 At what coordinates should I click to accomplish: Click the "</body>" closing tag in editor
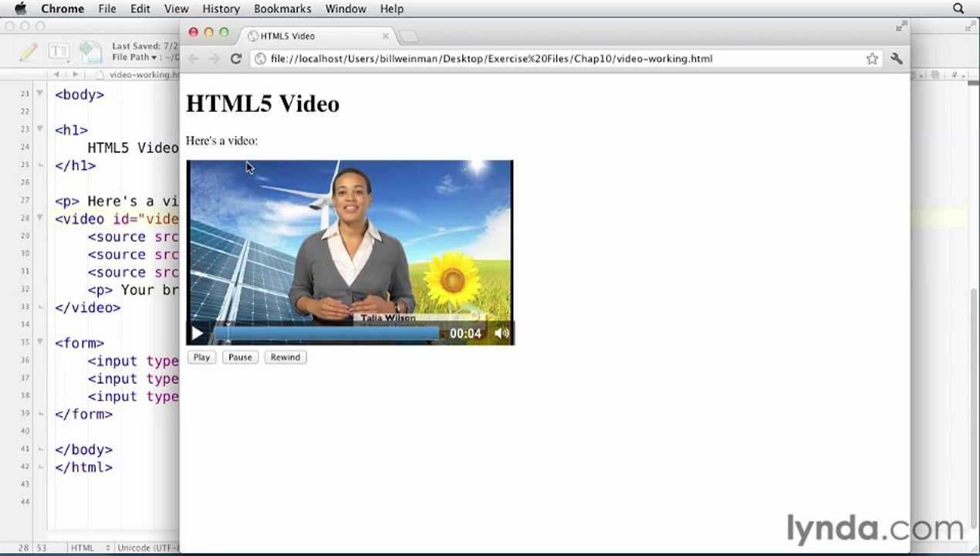[83, 449]
